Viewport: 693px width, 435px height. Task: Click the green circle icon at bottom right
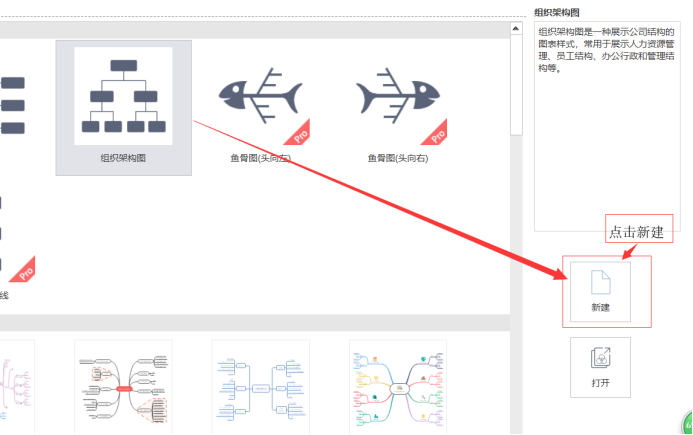tap(688, 424)
